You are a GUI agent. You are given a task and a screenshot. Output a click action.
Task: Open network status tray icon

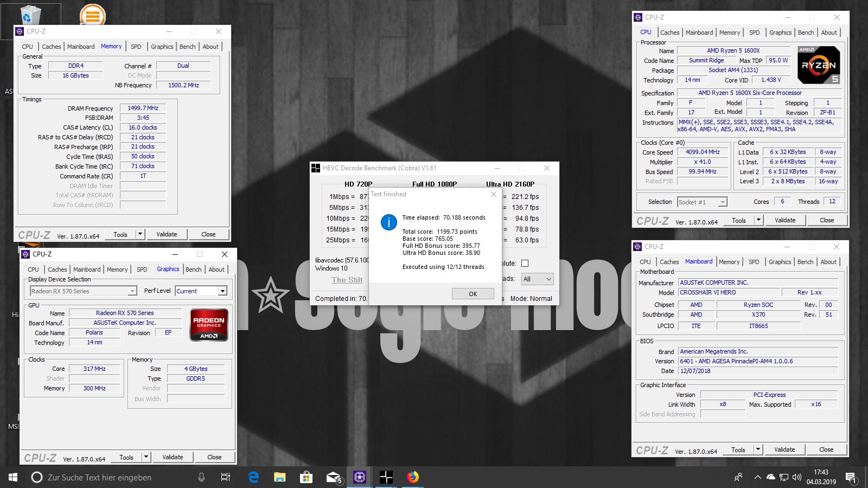784,477
